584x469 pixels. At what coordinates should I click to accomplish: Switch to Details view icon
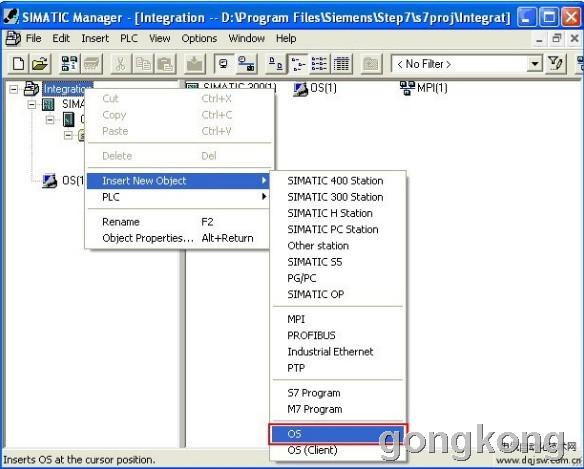(342, 64)
